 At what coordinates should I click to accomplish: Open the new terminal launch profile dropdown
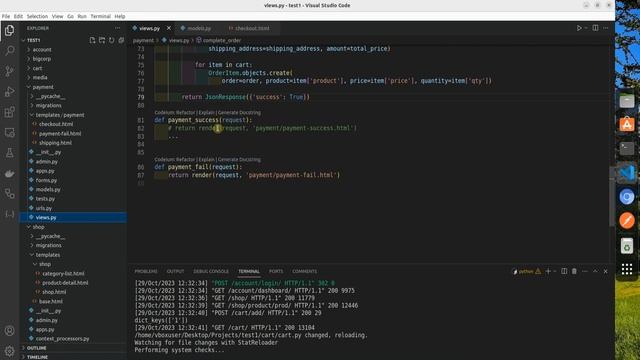555,271
